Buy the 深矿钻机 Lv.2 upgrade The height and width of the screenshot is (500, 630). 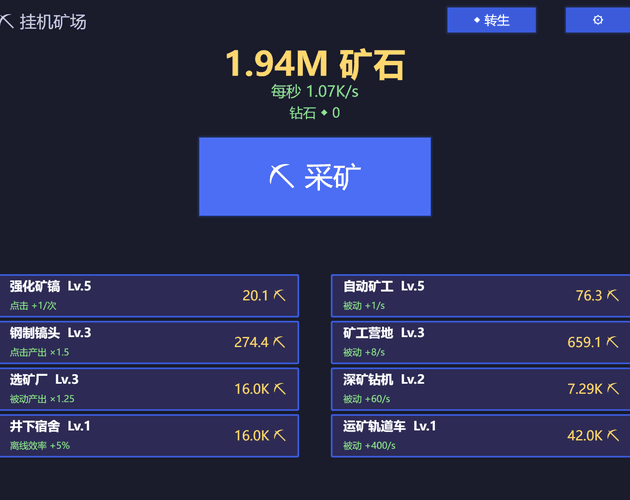click(481, 389)
